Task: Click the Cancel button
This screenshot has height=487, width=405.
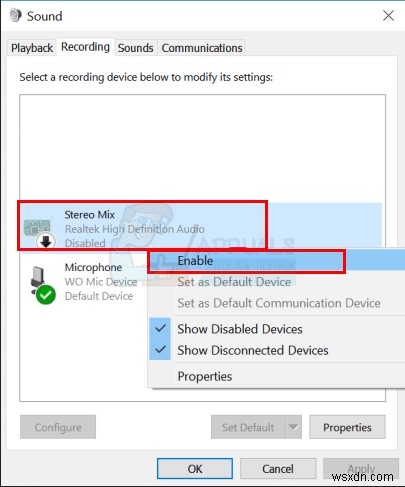Action: click(278, 469)
